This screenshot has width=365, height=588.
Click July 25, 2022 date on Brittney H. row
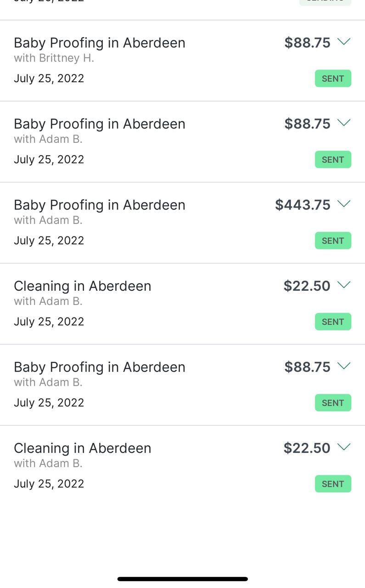tap(49, 79)
